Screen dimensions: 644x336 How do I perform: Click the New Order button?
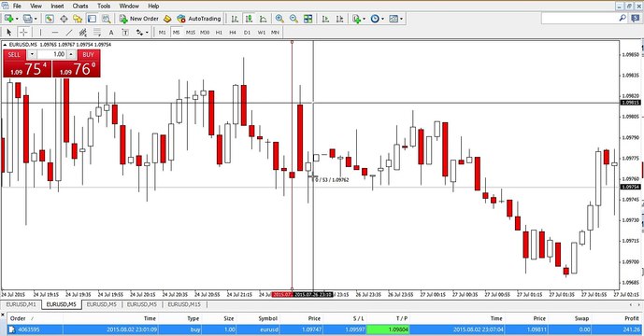coord(138,19)
